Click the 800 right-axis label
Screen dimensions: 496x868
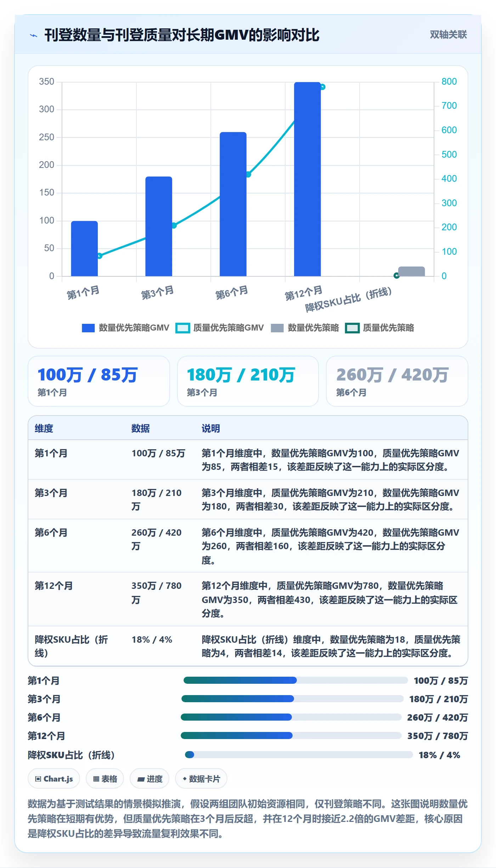[449, 81]
